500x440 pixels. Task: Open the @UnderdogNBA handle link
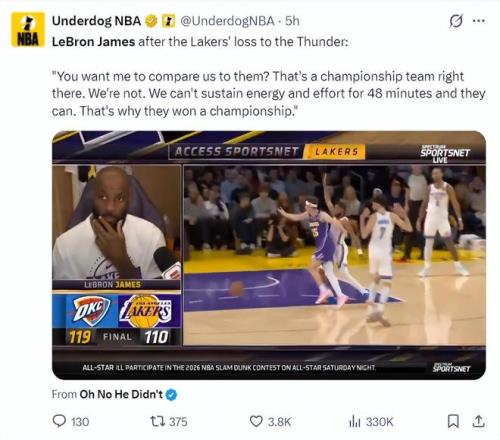pyautogui.click(x=227, y=21)
